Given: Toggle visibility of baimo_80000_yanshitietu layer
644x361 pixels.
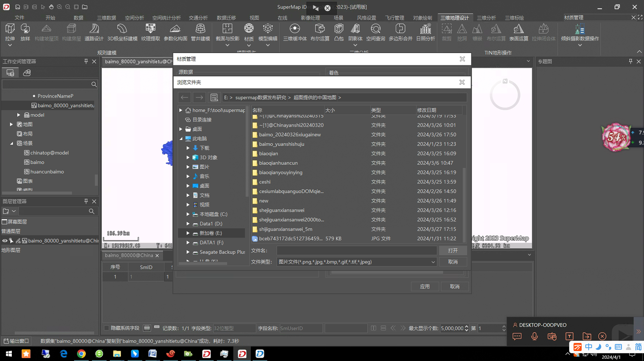Looking at the screenshot, I should tap(5, 241).
